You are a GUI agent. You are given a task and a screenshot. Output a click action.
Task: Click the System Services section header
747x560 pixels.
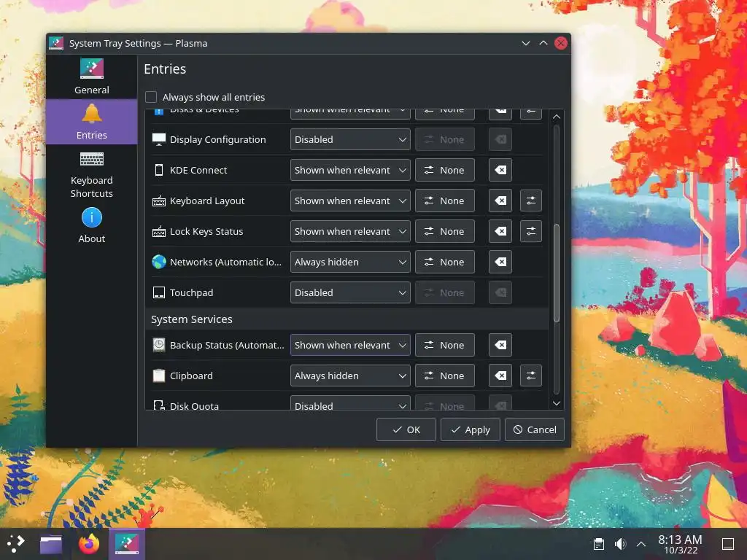click(192, 319)
